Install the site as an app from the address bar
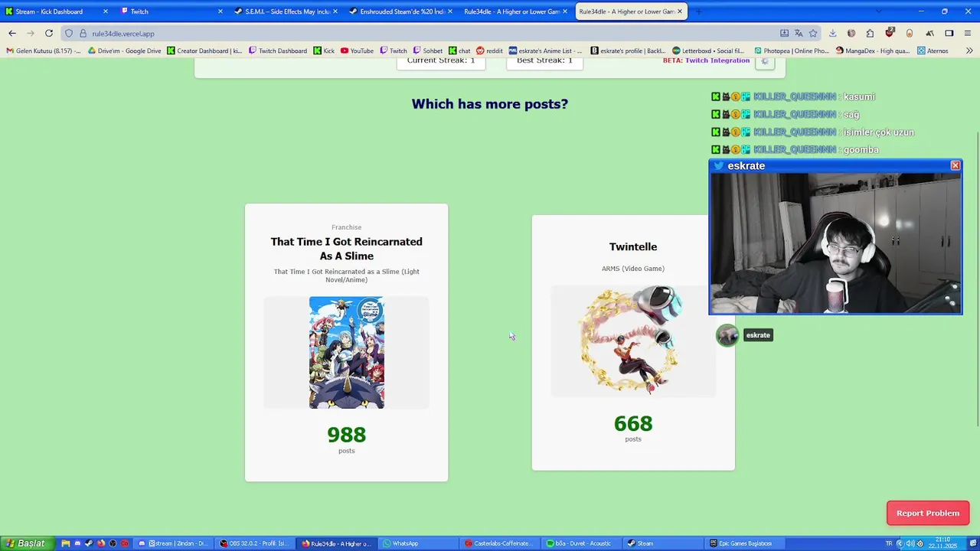This screenshot has height=551, width=980. click(784, 33)
